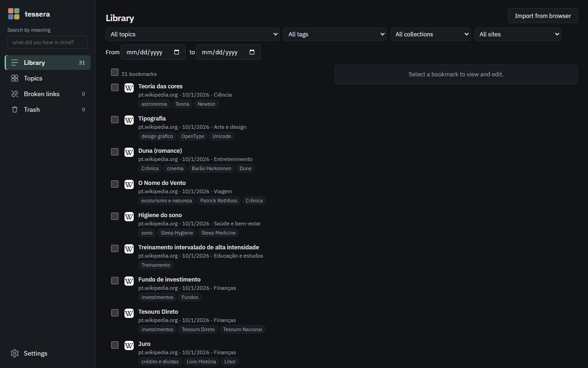Open Trash in the sidebar
The width and height of the screenshot is (588, 368).
click(48, 109)
